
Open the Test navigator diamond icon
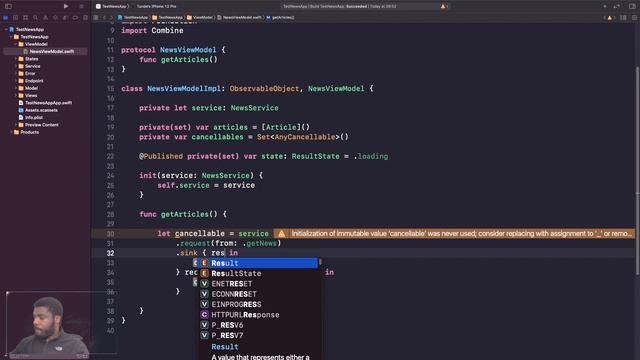tap(55, 18)
